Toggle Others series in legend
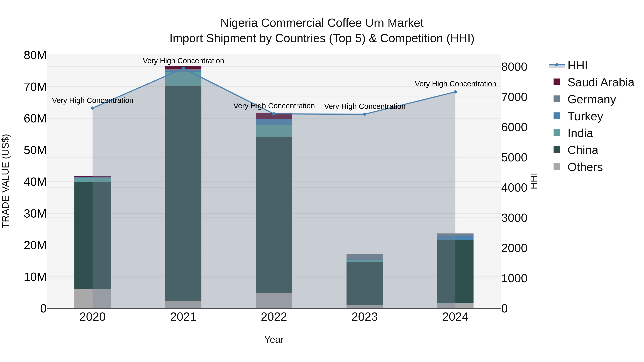 pyautogui.click(x=578, y=167)
